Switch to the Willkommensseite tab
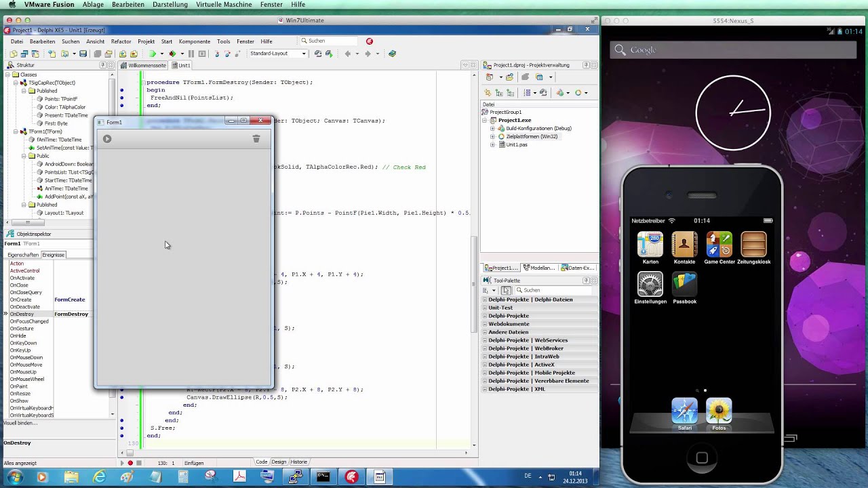The width and height of the screenshot is (868, 488). click(x=143, y=65)
